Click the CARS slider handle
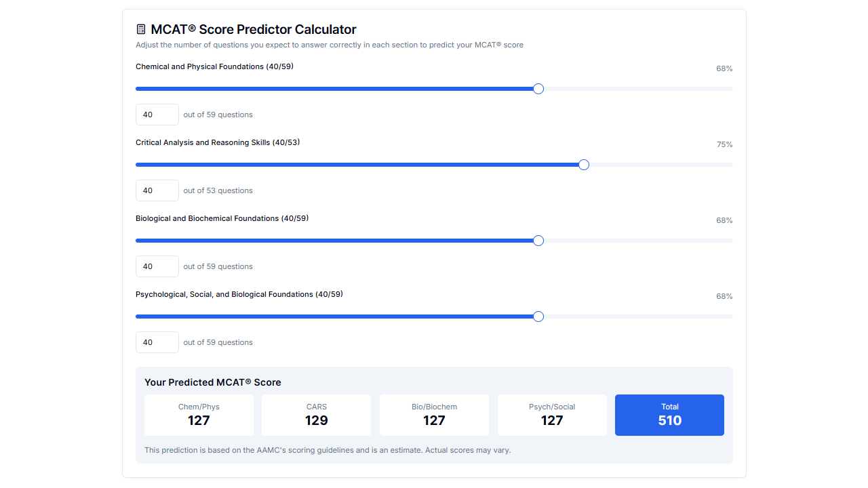The image size is (868, 488). [583, 164]
